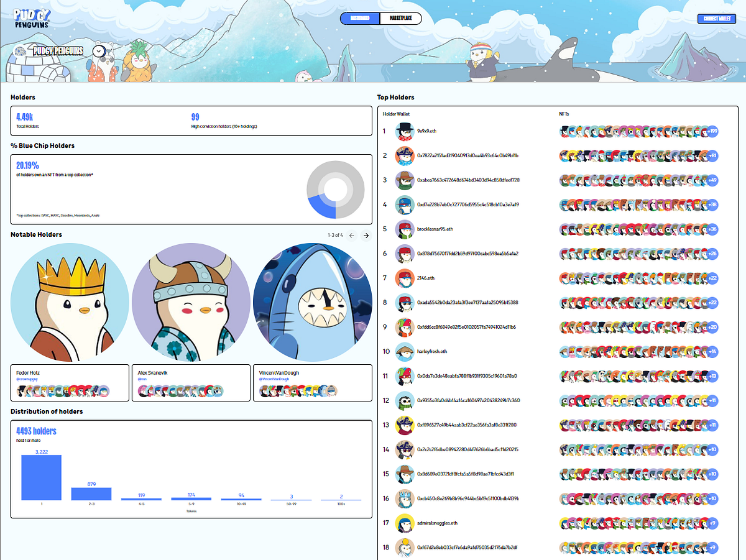The image size is (746, 560).
Task: Click the blue chip holders donut chart
Action: click(336, 190)
